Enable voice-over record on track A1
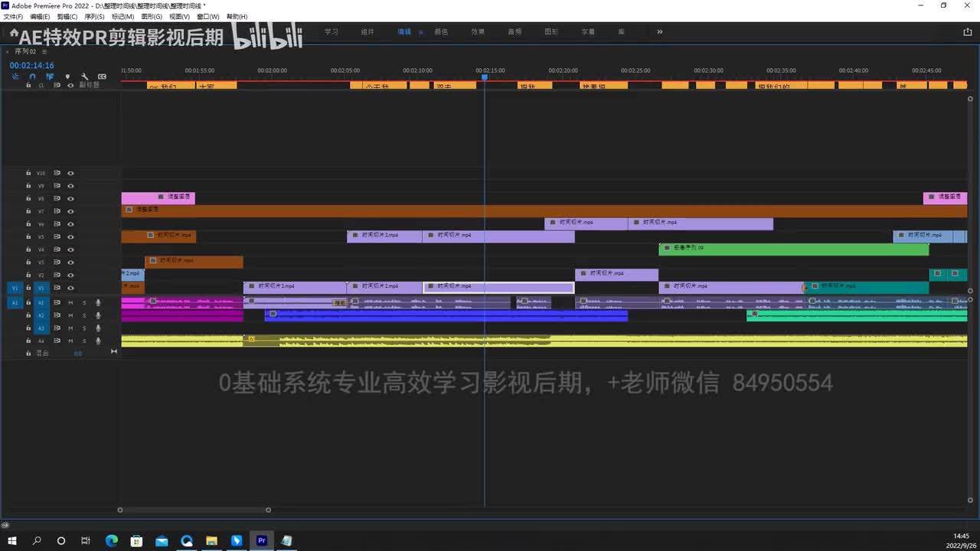The height and width of the screenshot is (551, 980). (x=98, y=303)
